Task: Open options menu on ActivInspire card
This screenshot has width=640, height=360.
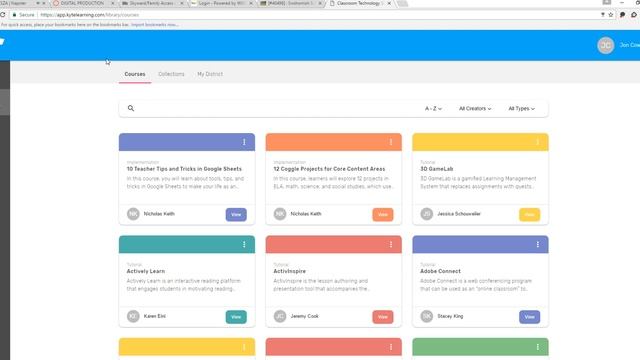Action: [391, 244]
